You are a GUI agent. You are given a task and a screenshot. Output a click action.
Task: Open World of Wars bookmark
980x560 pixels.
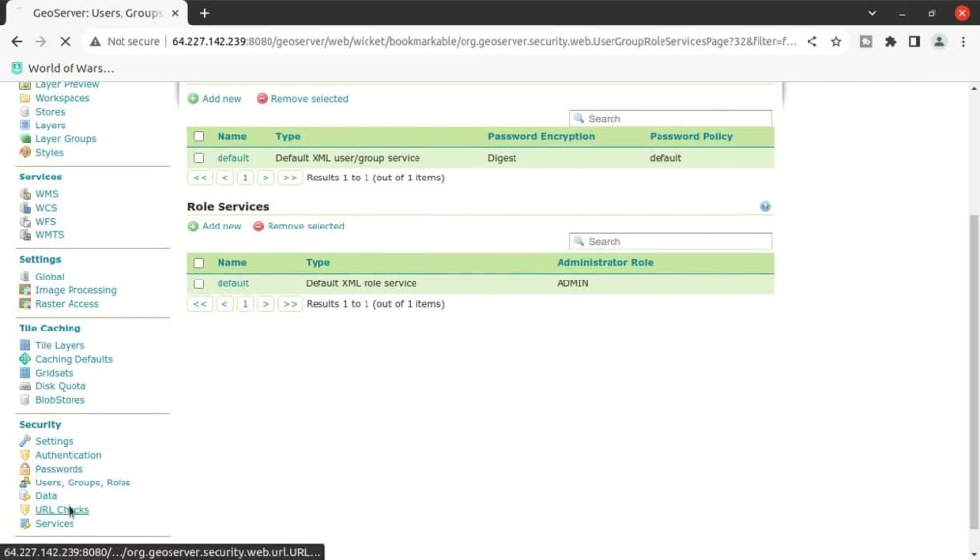63,68
